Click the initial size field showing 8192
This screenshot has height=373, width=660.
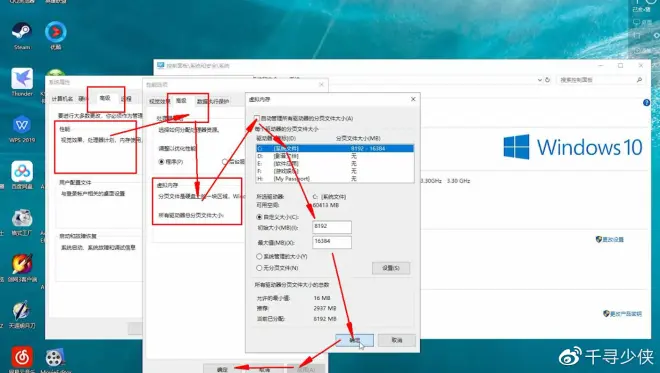tap(332, 227)
